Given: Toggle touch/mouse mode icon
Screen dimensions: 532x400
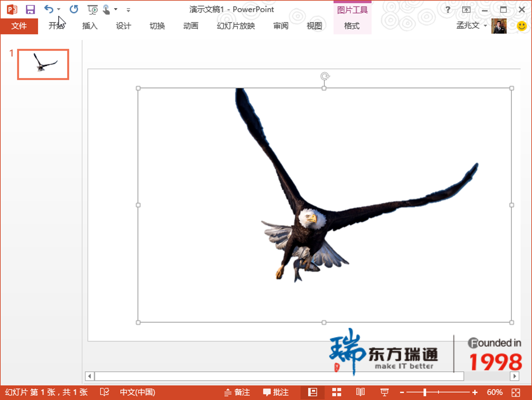Looking at the screenshot, I should [106, 9].
